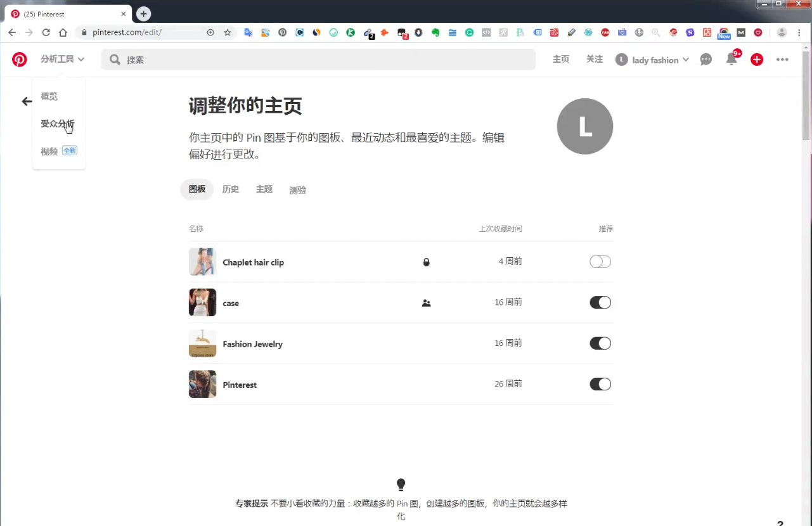
Task: Click the 上次收藏时间 column header
Action: [501, 229]
